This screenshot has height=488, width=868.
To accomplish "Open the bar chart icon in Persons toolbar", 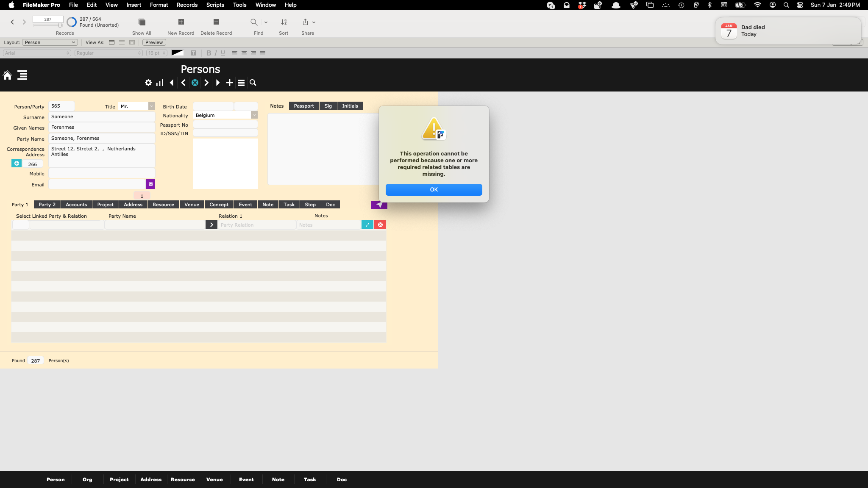I will (x=160, y=83).
